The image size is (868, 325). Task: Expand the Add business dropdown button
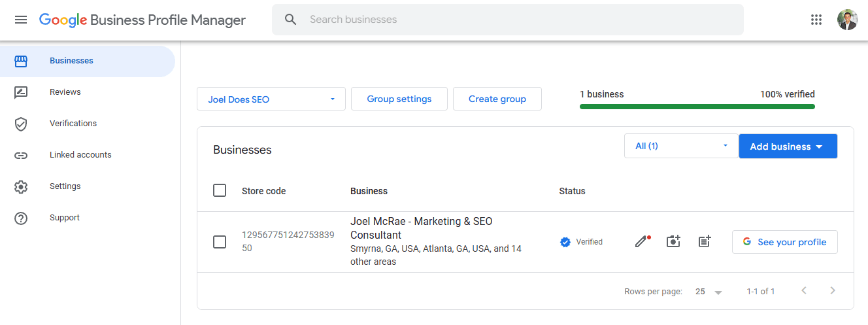point(788,146)
